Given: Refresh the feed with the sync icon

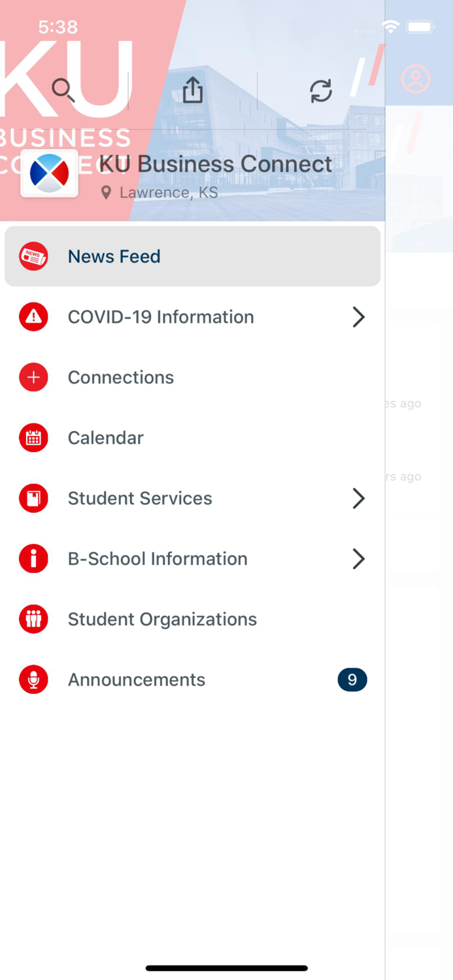Looking at the screenshot, I should [x=320, y=91].
